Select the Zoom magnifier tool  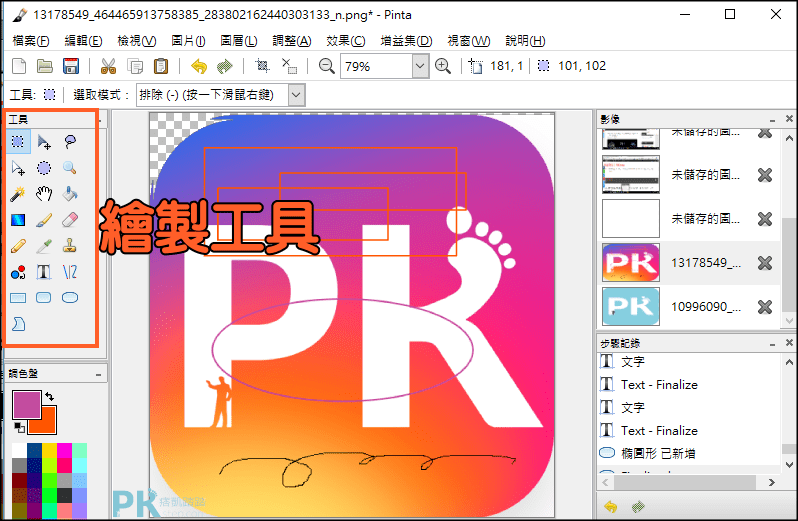coord(70,167)
